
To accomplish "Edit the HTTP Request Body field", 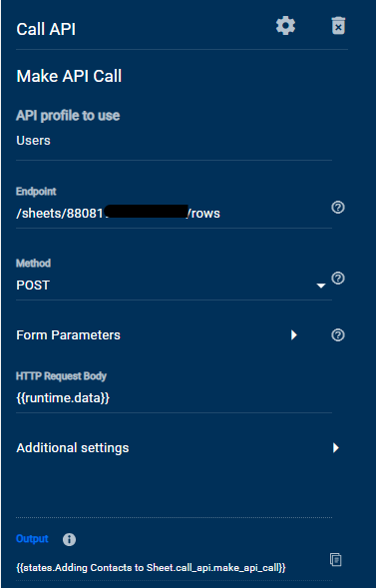I will [174, 398].
